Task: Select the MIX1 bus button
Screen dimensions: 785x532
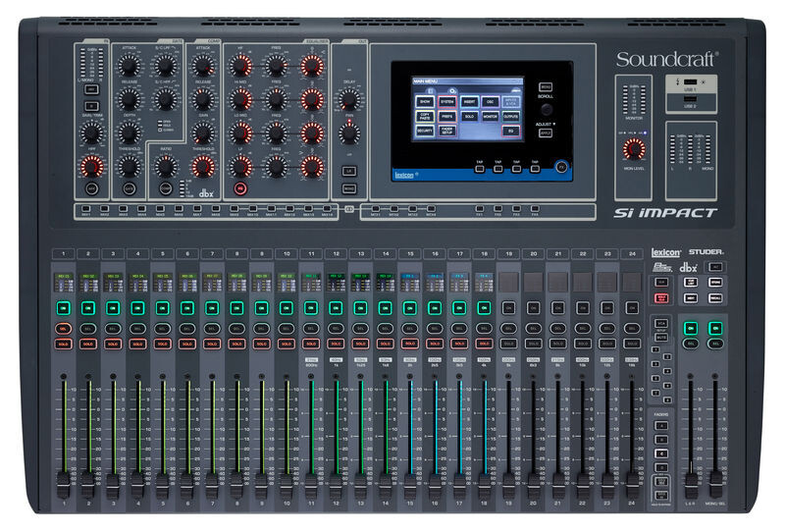Action: (x=86, y=208)
